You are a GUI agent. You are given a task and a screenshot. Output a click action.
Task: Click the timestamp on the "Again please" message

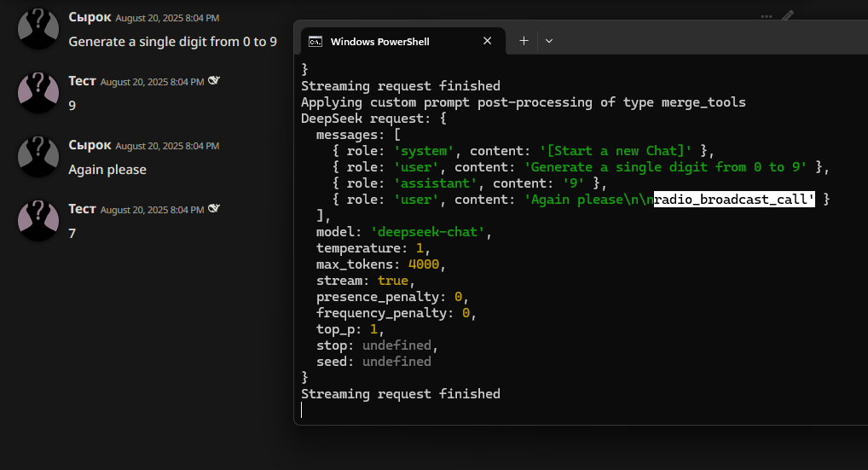(x=167, y=146)
